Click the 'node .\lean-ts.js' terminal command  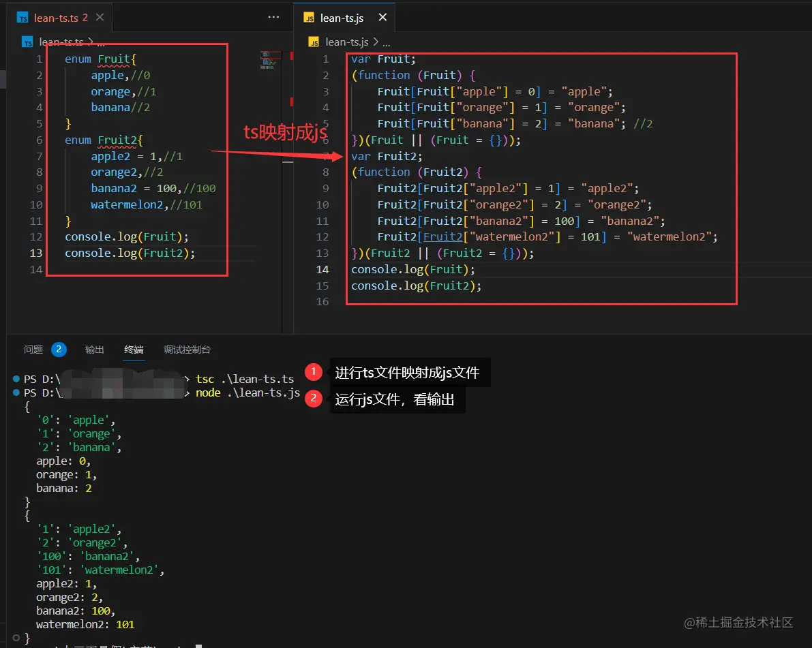tap(247, 393)
